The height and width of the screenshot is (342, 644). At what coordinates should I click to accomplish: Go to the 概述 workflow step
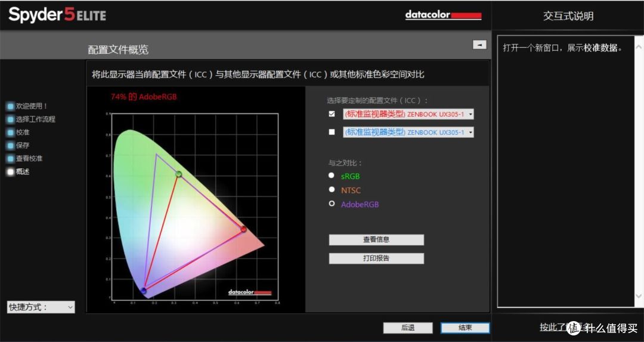[23, 172]
